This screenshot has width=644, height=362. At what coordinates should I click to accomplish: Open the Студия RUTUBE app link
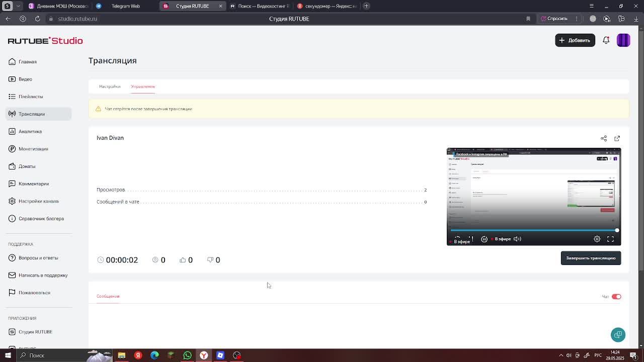(x=35, y=332)
